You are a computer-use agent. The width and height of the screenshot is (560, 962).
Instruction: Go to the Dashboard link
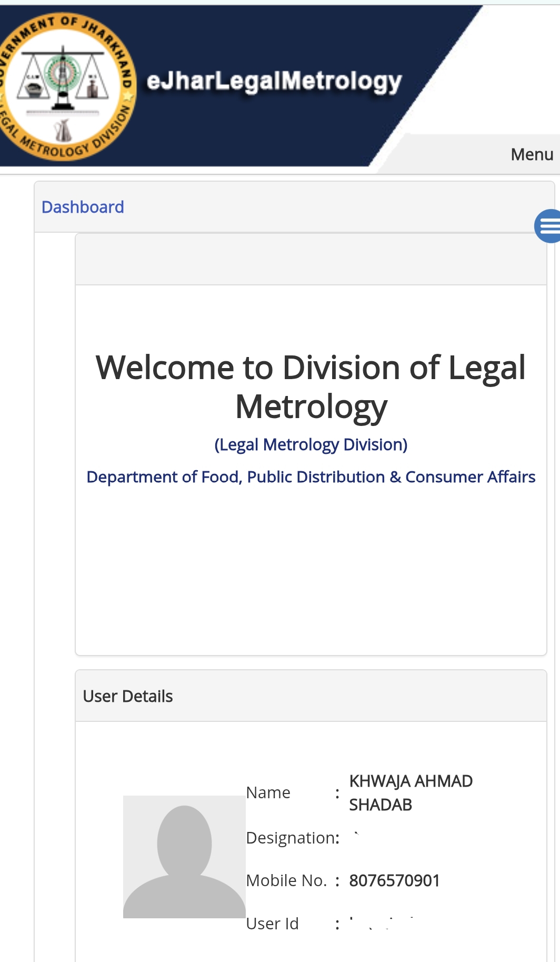click(x=83, y=207)
